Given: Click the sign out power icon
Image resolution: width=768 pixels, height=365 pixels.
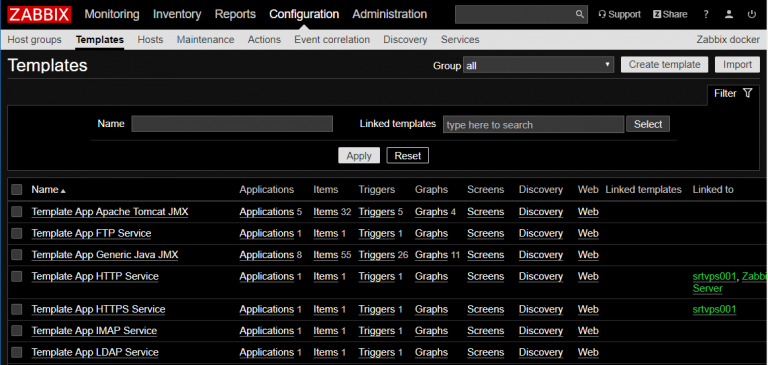Looking at the screenshot, I should click(752, 15).
